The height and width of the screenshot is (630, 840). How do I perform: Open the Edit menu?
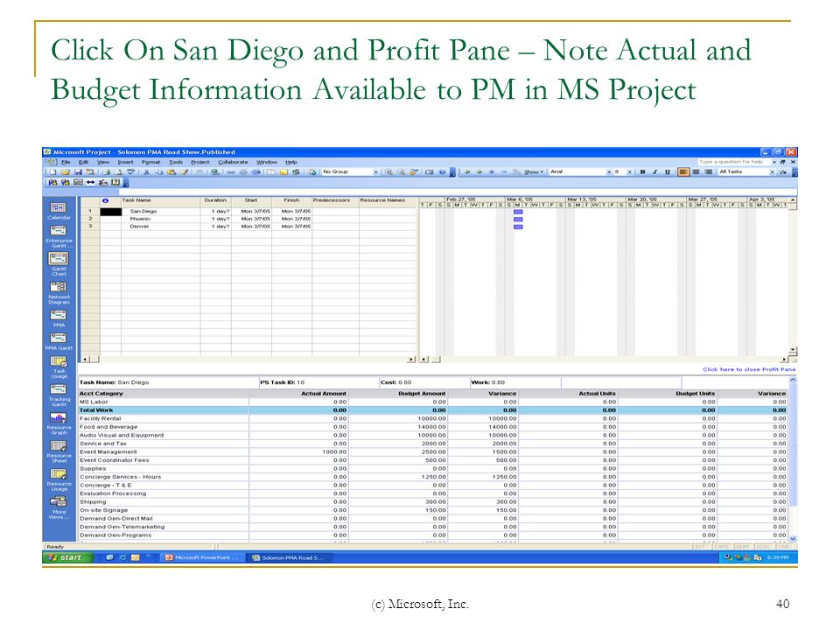(x=84, y=162)
